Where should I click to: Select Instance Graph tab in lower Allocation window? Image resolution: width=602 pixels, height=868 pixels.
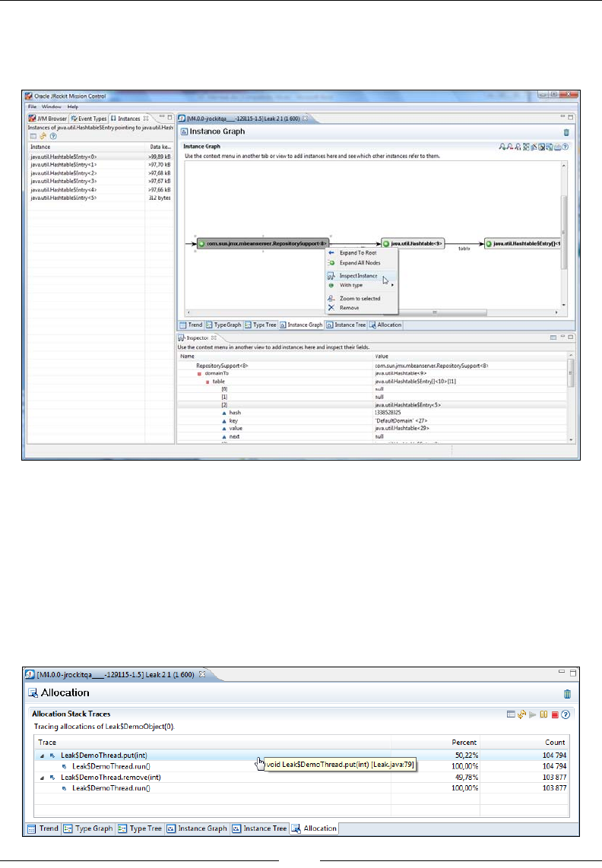pos(197,828)
